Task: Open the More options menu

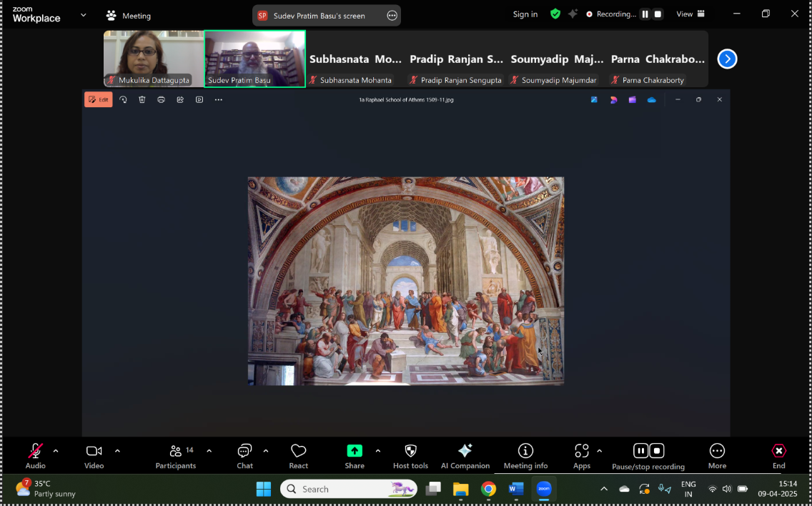Action: [x=717, y=456]
